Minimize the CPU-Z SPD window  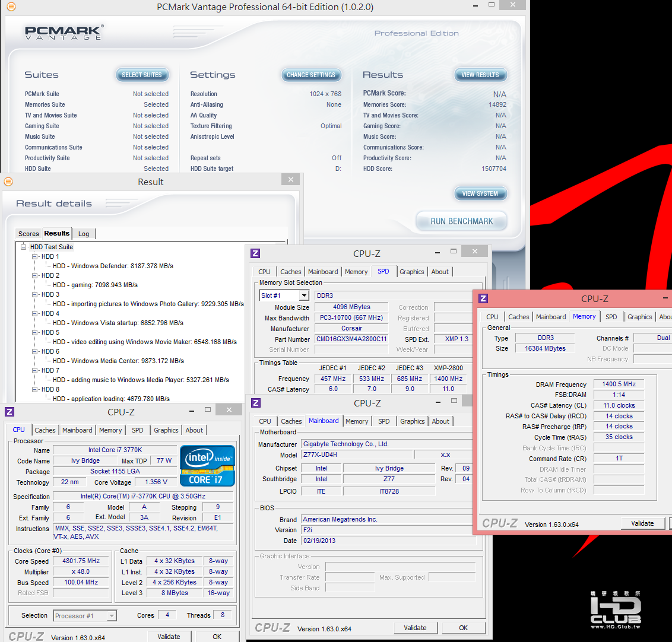click(437, 253)
